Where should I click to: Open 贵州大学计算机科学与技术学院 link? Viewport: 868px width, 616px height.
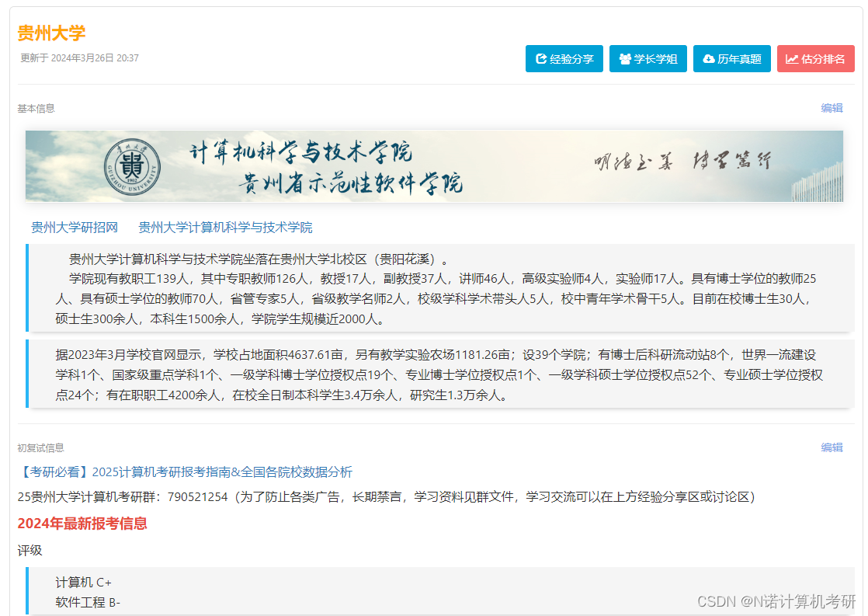[225, 227]
